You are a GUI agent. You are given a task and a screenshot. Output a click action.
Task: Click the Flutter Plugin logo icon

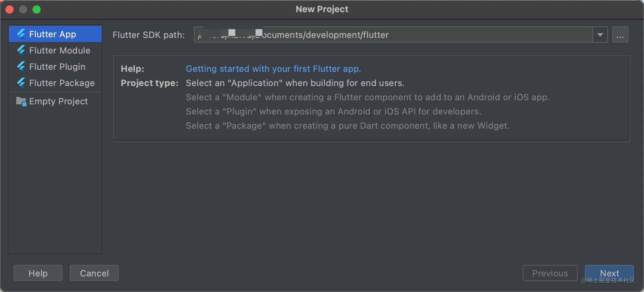tap(21, 66)
